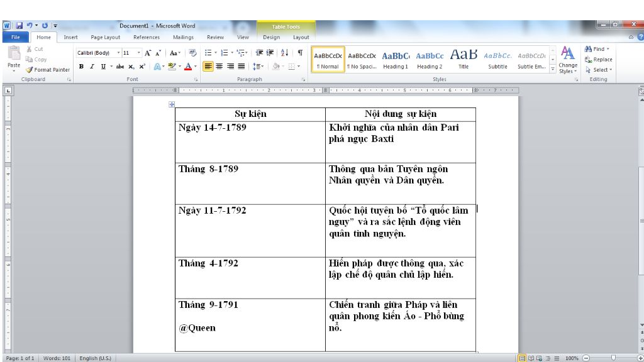Open the Font dialog launcher
Screen dimensions: 644x362
coord(196,80)
